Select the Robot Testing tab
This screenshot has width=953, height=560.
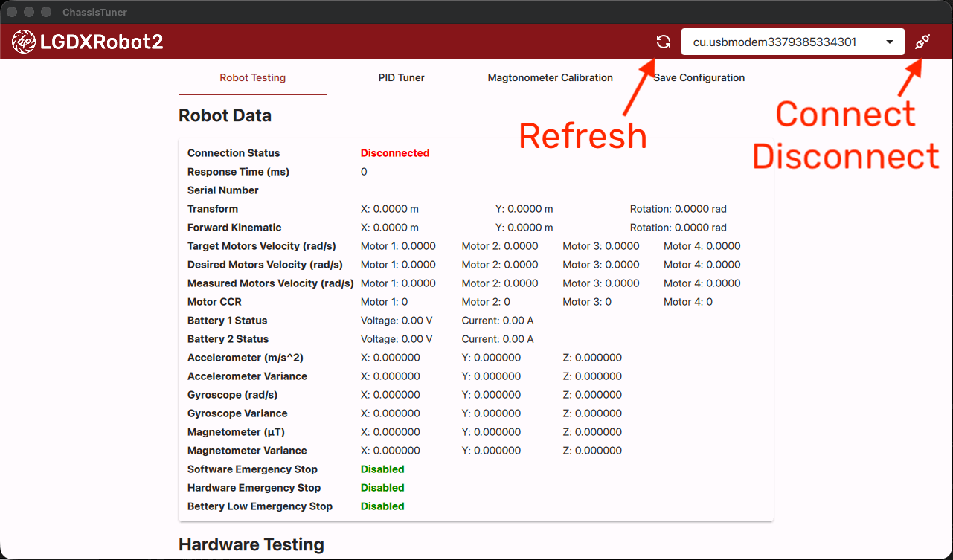coord(253,77)
